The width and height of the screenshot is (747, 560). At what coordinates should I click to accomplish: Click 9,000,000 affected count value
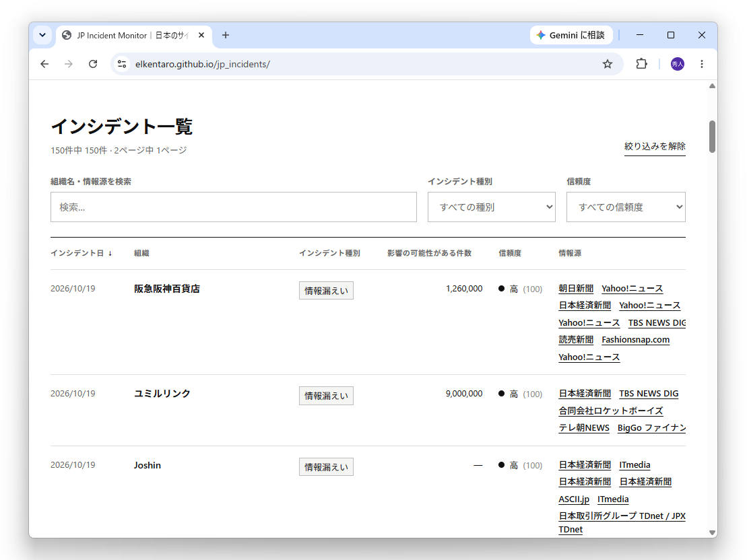pyautogui.click(x=464, y=394)
